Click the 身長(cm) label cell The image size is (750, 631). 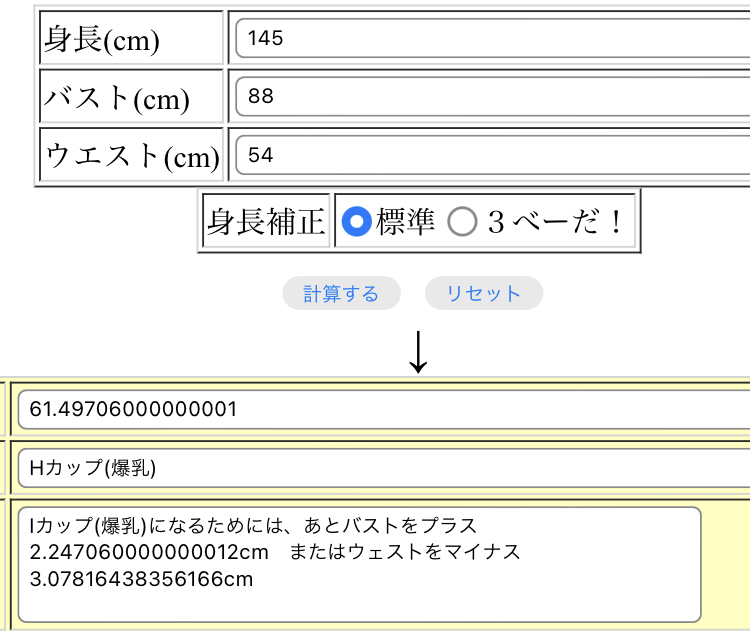click(x=131, y=39)
